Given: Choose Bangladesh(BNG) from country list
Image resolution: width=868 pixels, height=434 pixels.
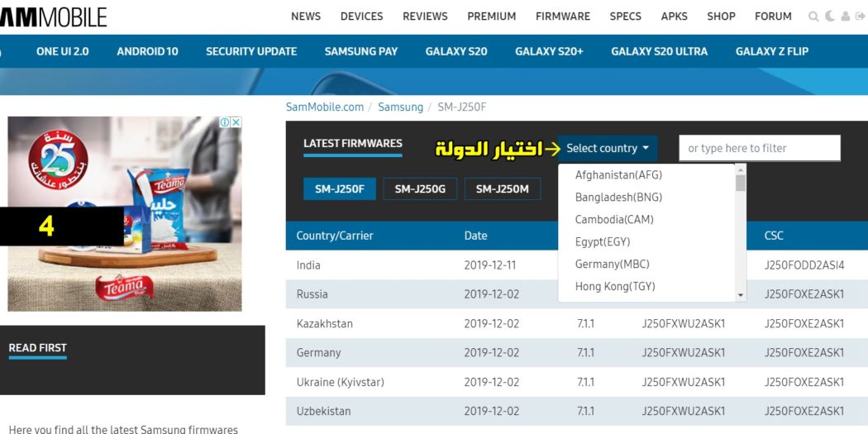Looking at the screenshot, I should click(x=618, y=197).
